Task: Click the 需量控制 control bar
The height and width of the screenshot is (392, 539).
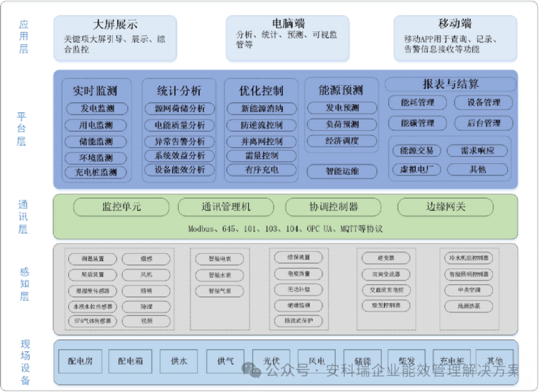Action: (x=261, y=156)
